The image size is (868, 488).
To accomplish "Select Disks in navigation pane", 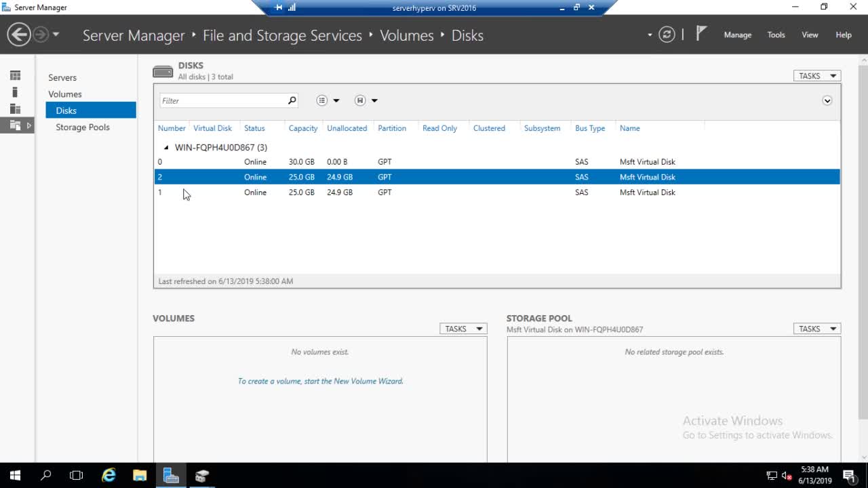I will (91, 110).
